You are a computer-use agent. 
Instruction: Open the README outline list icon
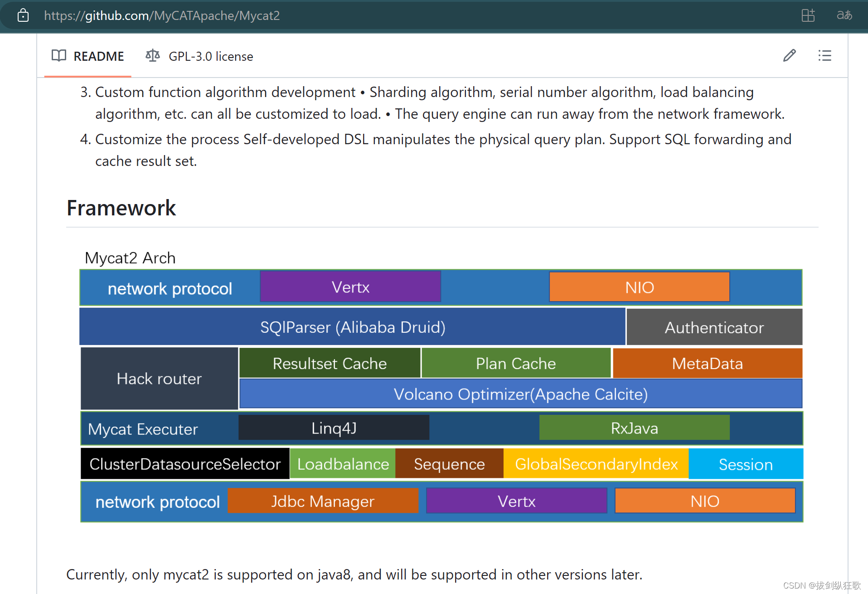click(x=824, y=55)
